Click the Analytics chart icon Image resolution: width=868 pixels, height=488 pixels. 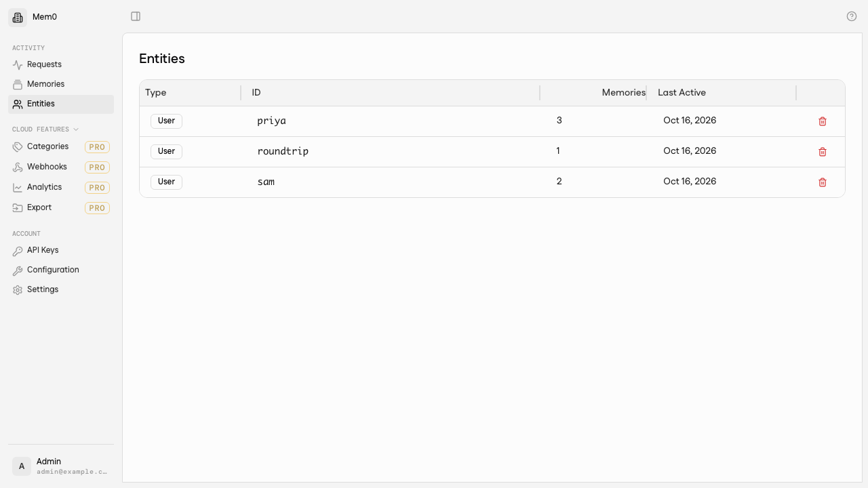pos(18,188)
